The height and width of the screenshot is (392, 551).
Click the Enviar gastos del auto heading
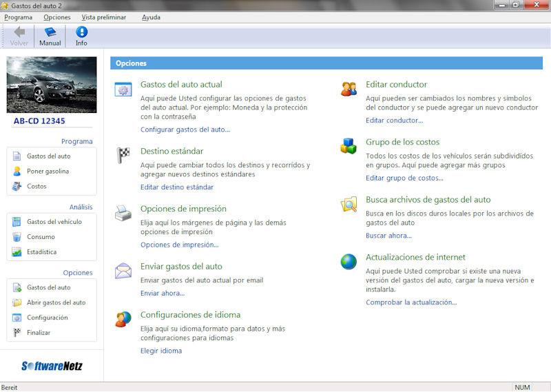tap(181, 267)
